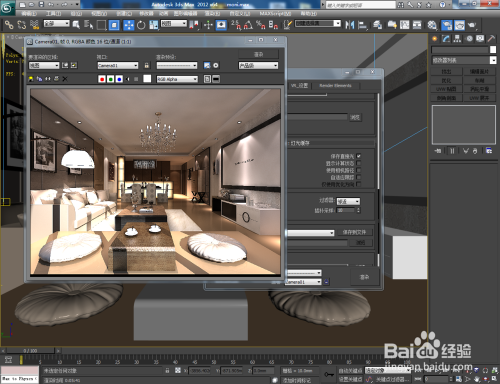Apply the UVW 贴图 modifier button
Viewport: 500px width, 384px height.
click(x=446, y=89)
